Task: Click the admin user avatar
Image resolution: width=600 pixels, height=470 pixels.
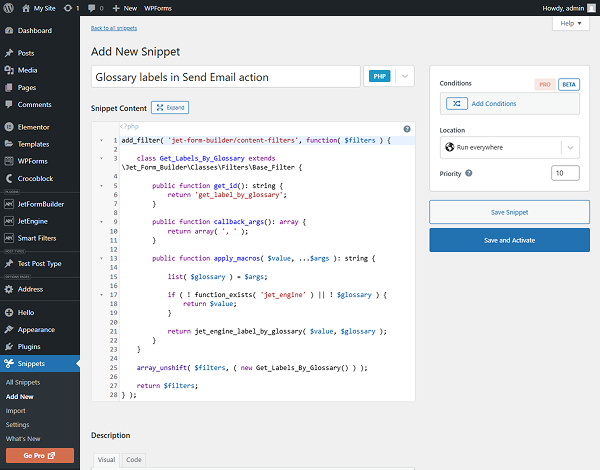Action: [592, 8]
